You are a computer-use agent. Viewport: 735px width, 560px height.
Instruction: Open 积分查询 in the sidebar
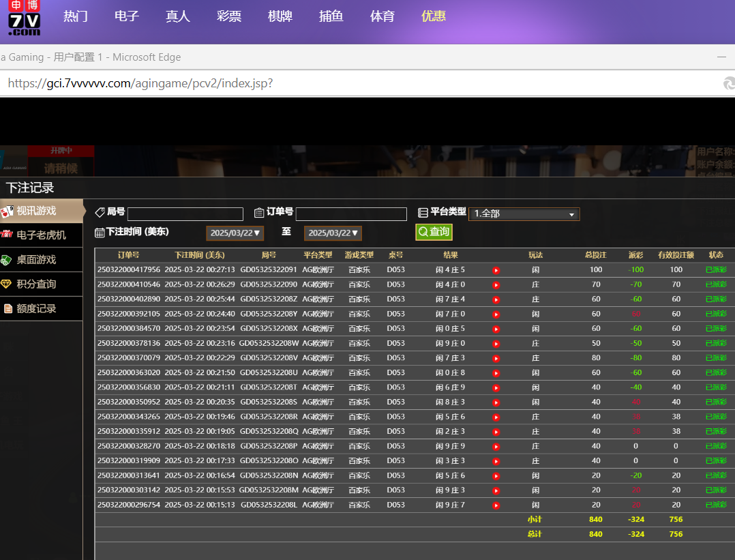41,284
